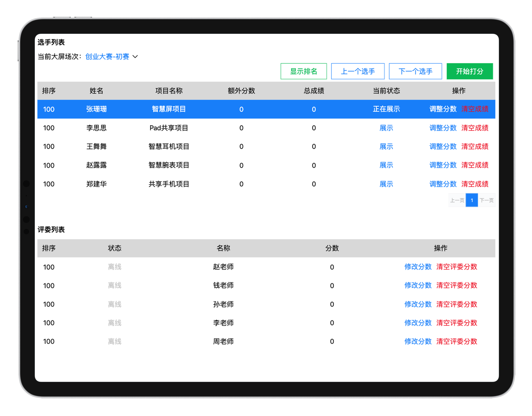Advance using the 下一个选手 button
This screenshot has height=416, width=532.
click(415, 71)
